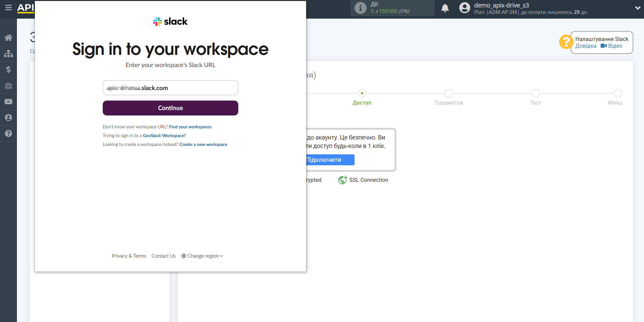Open Create a new workspace link
This screenshot has height=322, width=644.
point(203,145)
